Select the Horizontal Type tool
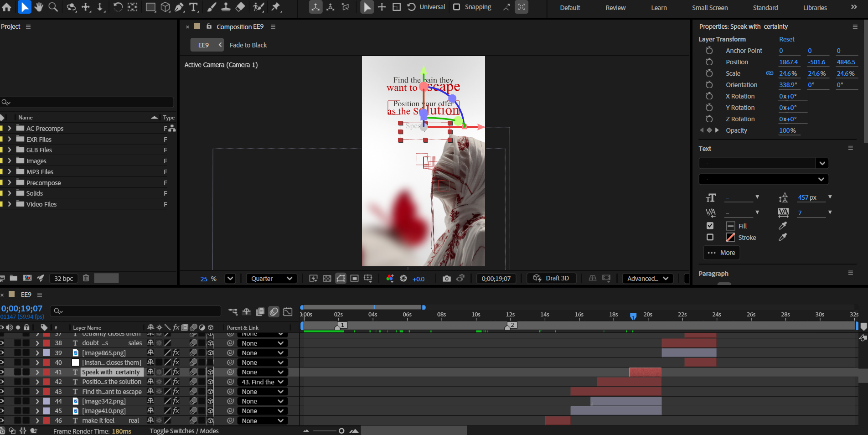 [x=194, y=7]
